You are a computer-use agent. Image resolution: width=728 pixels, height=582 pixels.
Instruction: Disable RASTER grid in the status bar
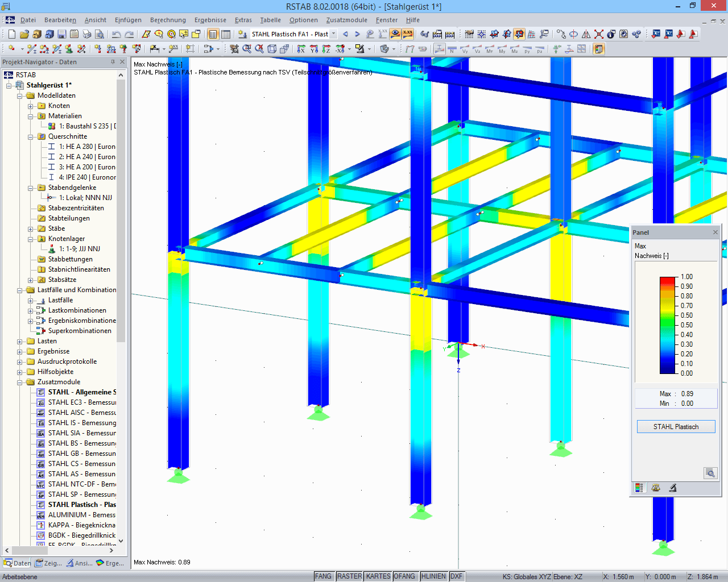349,576
